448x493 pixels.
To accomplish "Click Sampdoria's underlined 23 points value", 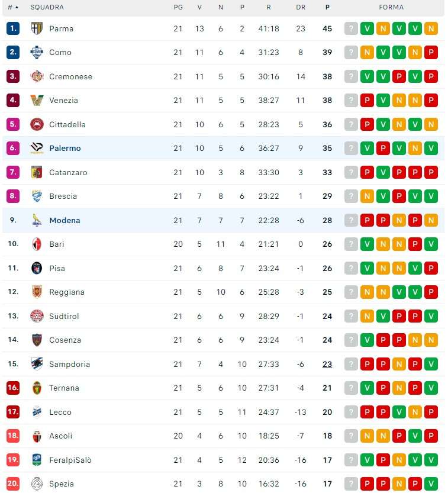I will (327, 364).
